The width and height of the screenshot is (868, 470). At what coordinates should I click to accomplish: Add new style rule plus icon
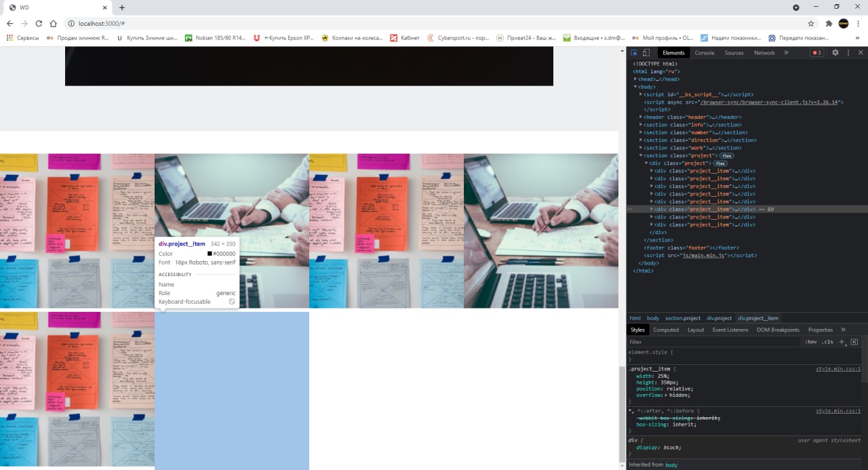point(842,342)
